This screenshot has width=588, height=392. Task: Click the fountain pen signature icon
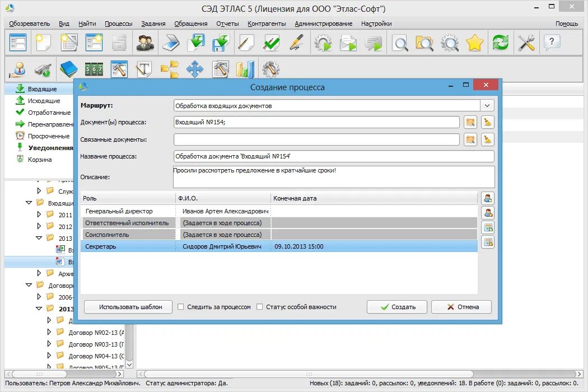click(297, 43)
